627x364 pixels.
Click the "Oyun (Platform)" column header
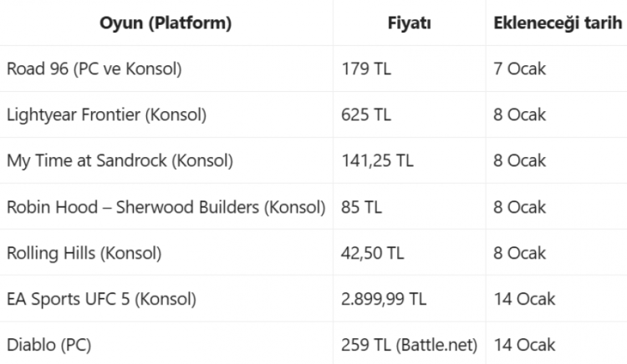click(166, 23)
